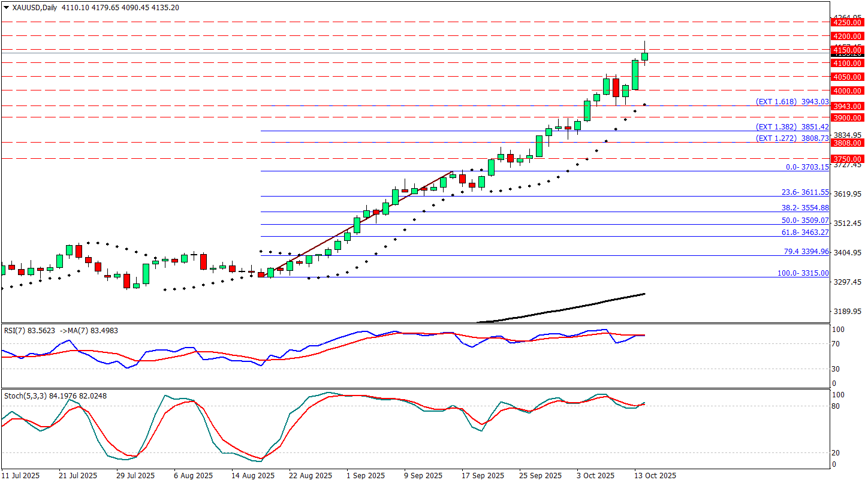The width and height of the screenshot is (868, 483).
Task: Click the 0.0 Fibonacci level 3703.15
Action: tap(807, 167)
